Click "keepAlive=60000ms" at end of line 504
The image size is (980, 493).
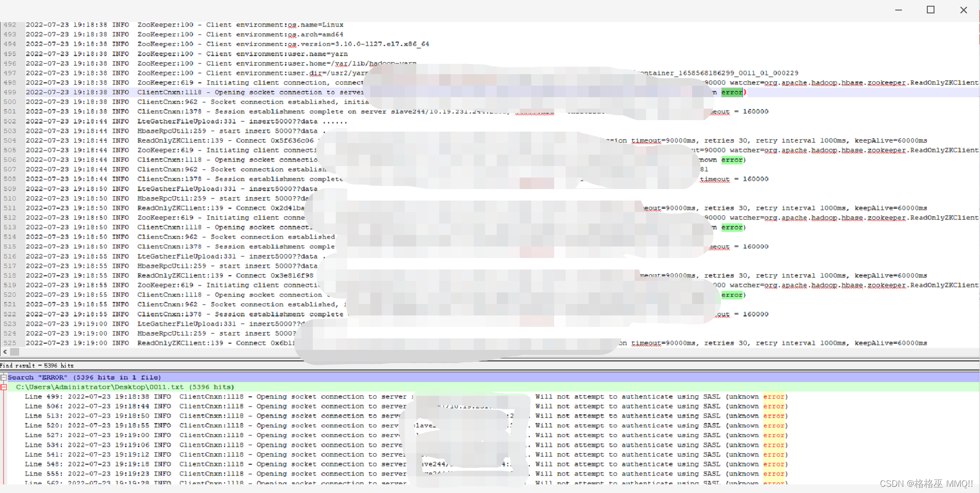(x=891, y=141)
